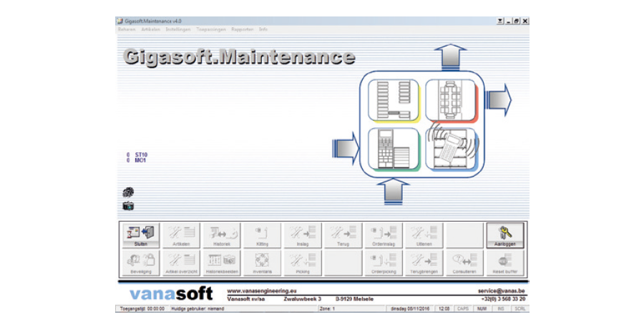Image resolution: width=644 pixels, height=329 pixels.
Task: Click the 12:08 clock in status bar
Action: point(444,308)
